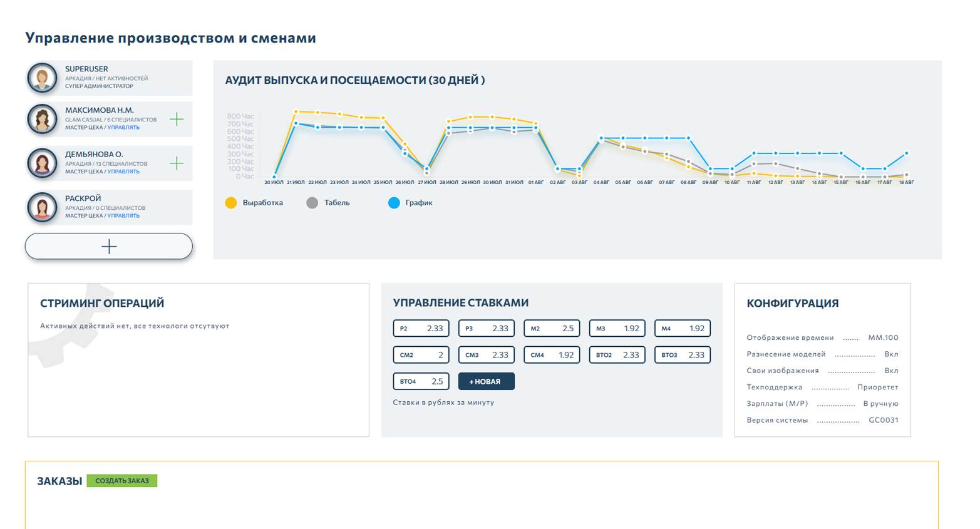This screenshot has width=980, height=529.
Task: Open Управлять link under Максимова Н.М.
Action: pyautogui.click(x=123, y=128)
